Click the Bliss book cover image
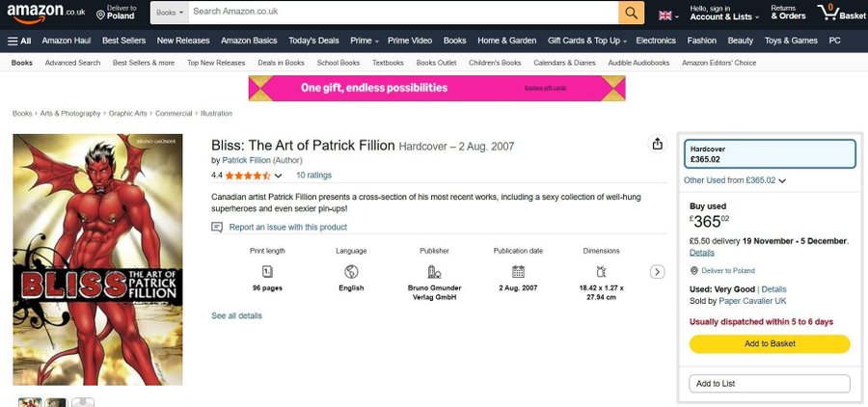 97,259
